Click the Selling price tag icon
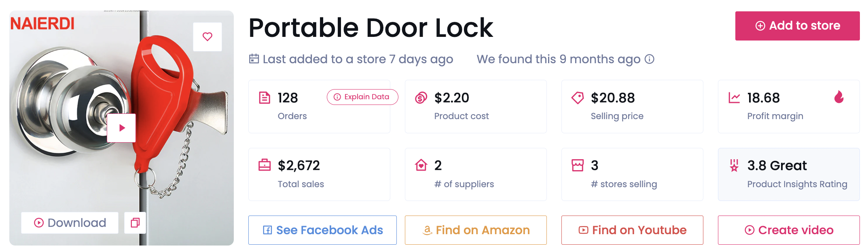Image resolution: width=868 pixels, height=252 pixels. click(578, 98)
